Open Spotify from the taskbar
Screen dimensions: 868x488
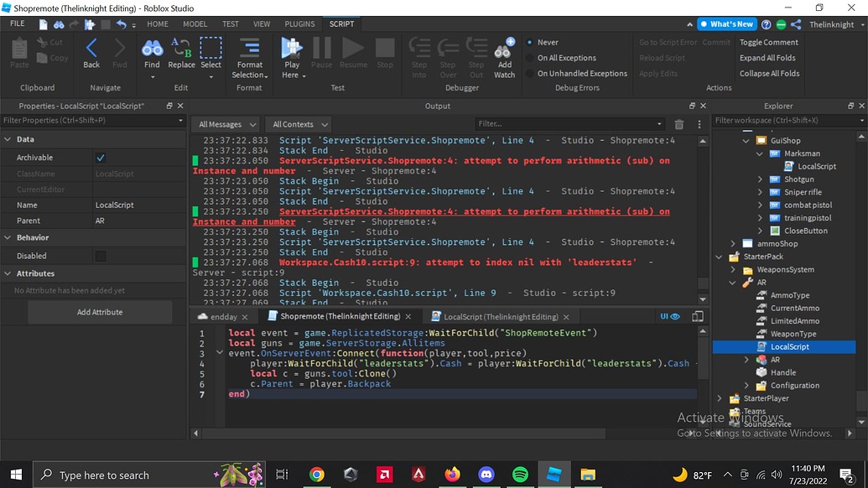point(520,475)
